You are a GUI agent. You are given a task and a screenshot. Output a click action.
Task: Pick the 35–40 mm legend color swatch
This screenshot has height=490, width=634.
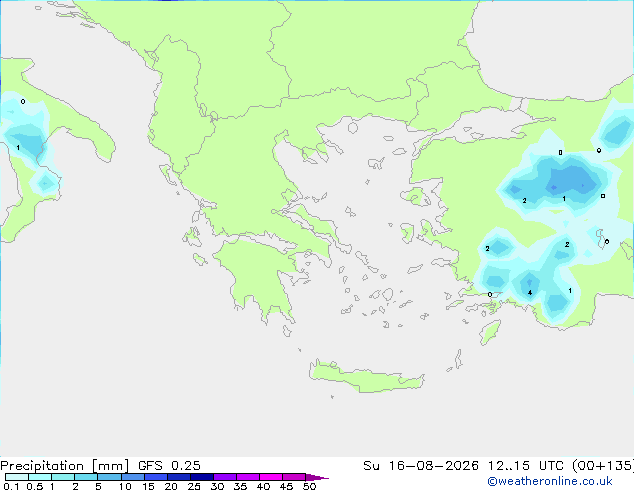point(248,477)
